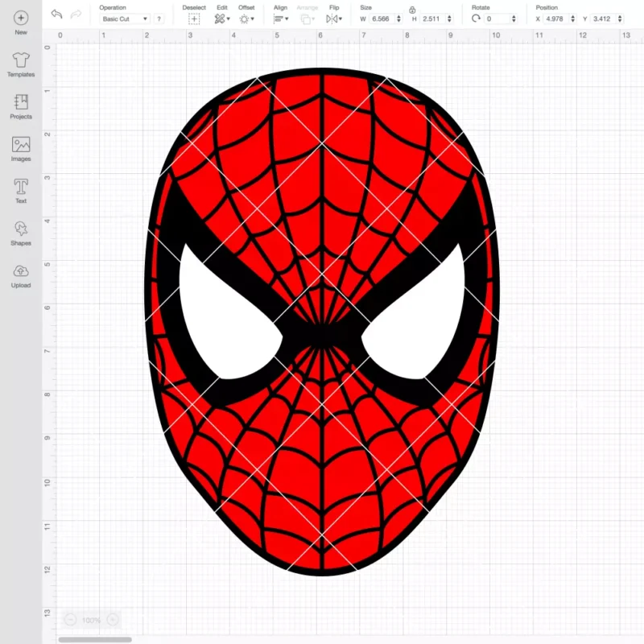The width and height of the screenshot is (644, 644).
Task: Open the Basic Cut operation dropdown
Action: (x=125, y=19)
